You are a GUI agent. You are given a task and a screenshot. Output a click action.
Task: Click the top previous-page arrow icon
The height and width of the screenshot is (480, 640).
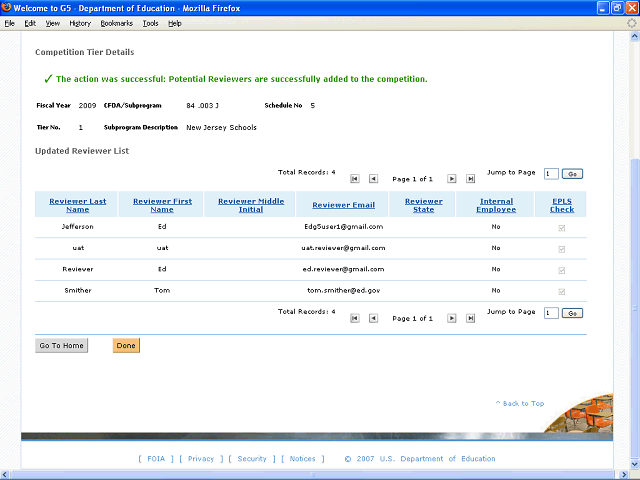click(x=373, y=179)
